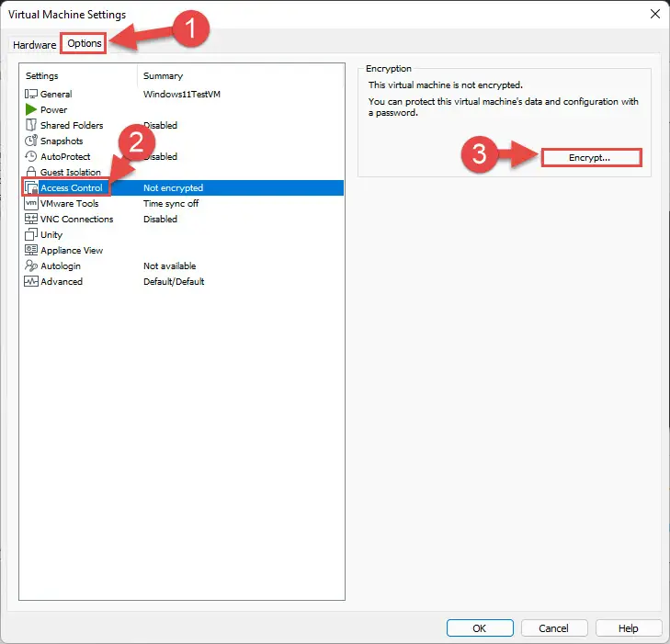Select the AutoProtect row label
The image size is (670, 644).
(x=65, y=156)
